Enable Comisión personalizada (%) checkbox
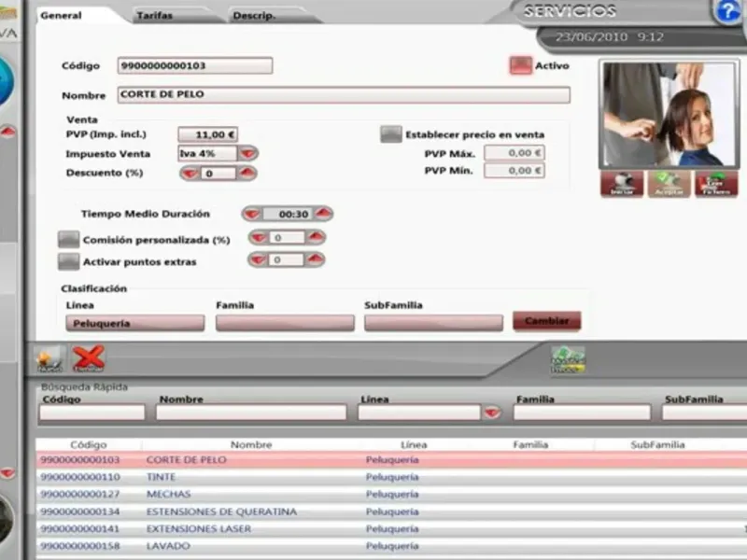The height and width of the screenshot is (560, 747). tap(68, 240)
